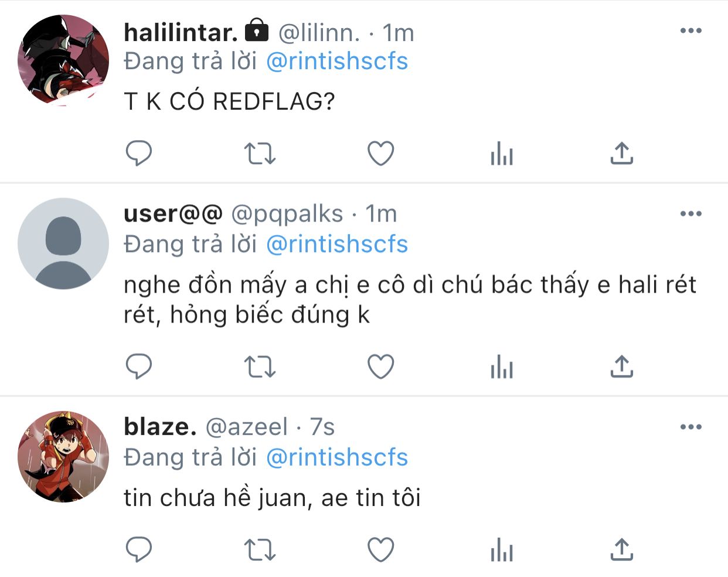Retweet the tweet by @pqpalks

pos(260,366)
